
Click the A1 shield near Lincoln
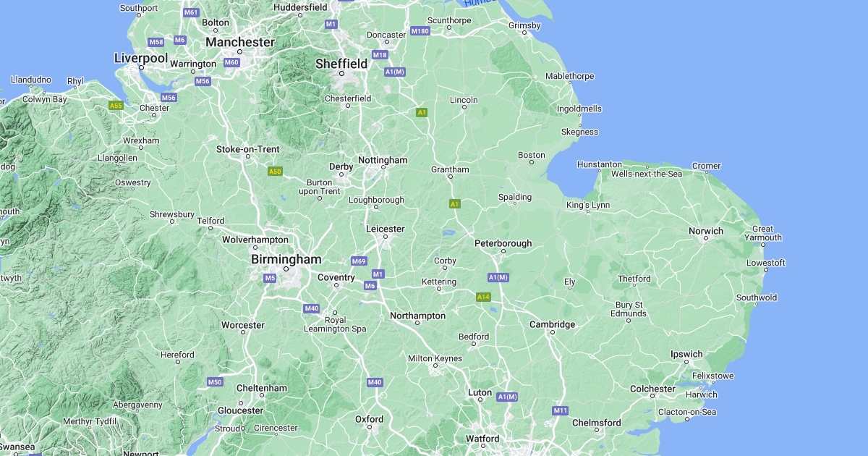pyautogui.click(x=422, y=112)
